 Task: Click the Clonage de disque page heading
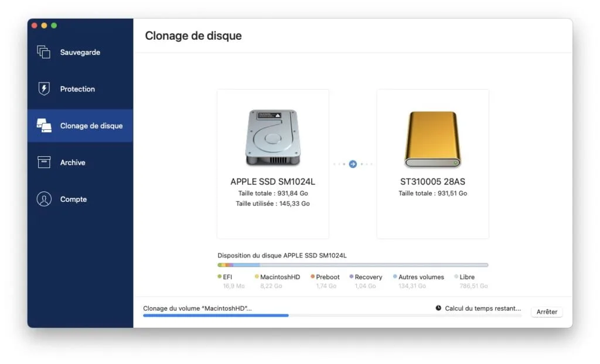tap(193, 36)
